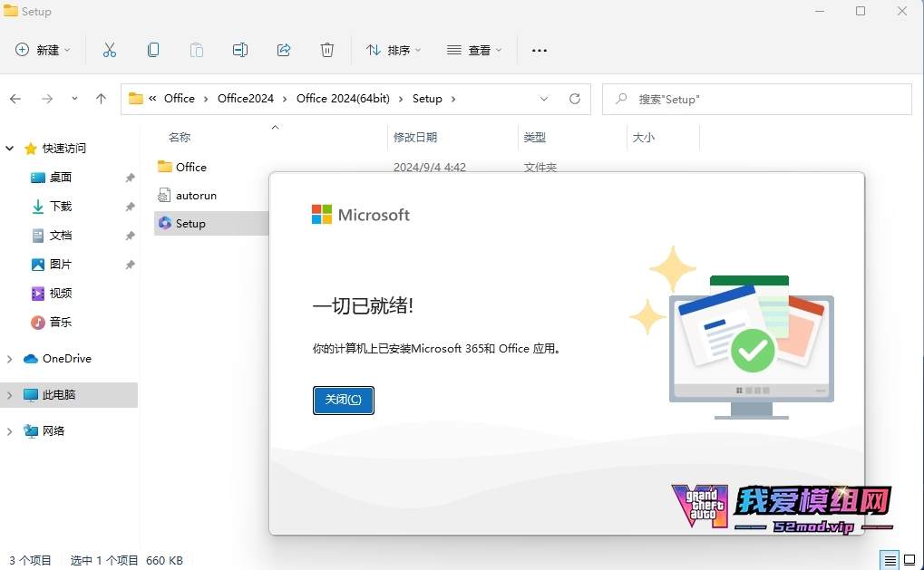The image size is (924, 570).
Task: Open the 查看 (View) dropdown
Action: click(474, 50)
